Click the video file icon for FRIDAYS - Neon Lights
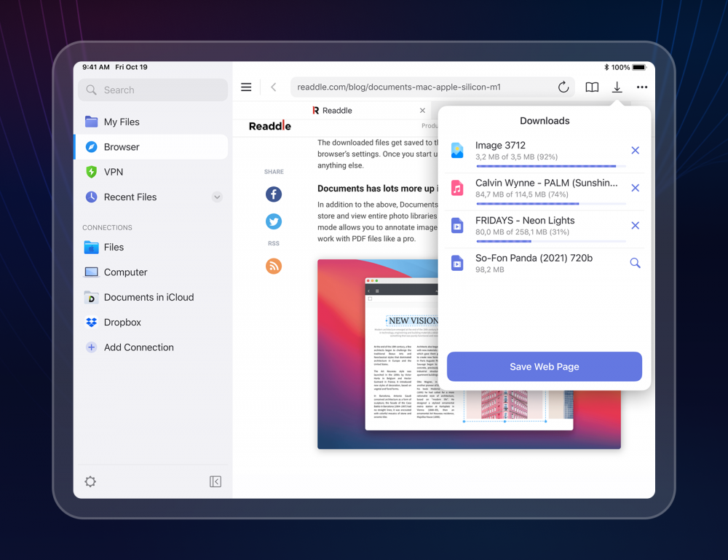Screen dimensions: 728x560 pos(457,226)
